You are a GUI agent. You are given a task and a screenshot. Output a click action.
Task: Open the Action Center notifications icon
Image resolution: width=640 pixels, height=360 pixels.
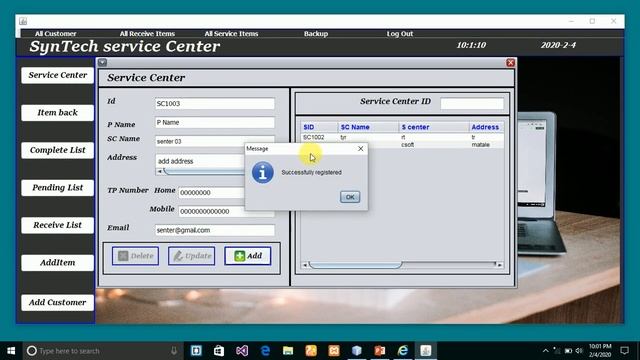(x=624, y=351)
